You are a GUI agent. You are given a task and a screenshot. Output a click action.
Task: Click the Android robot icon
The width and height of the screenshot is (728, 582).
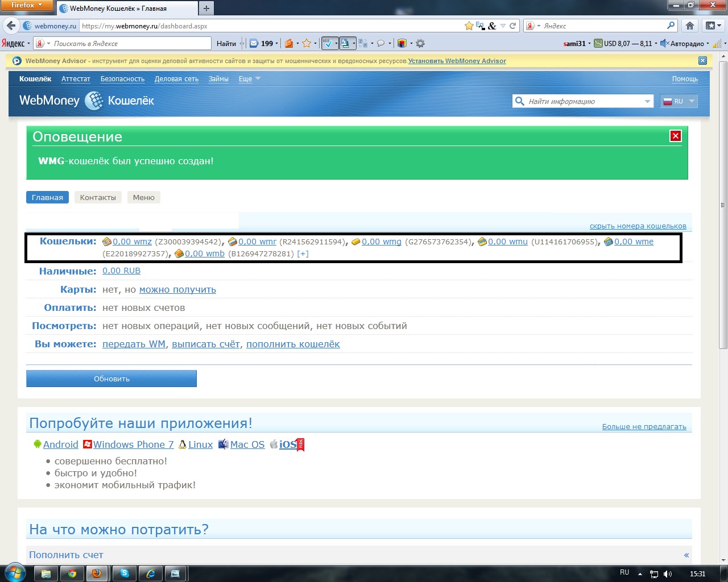(38, 444)
